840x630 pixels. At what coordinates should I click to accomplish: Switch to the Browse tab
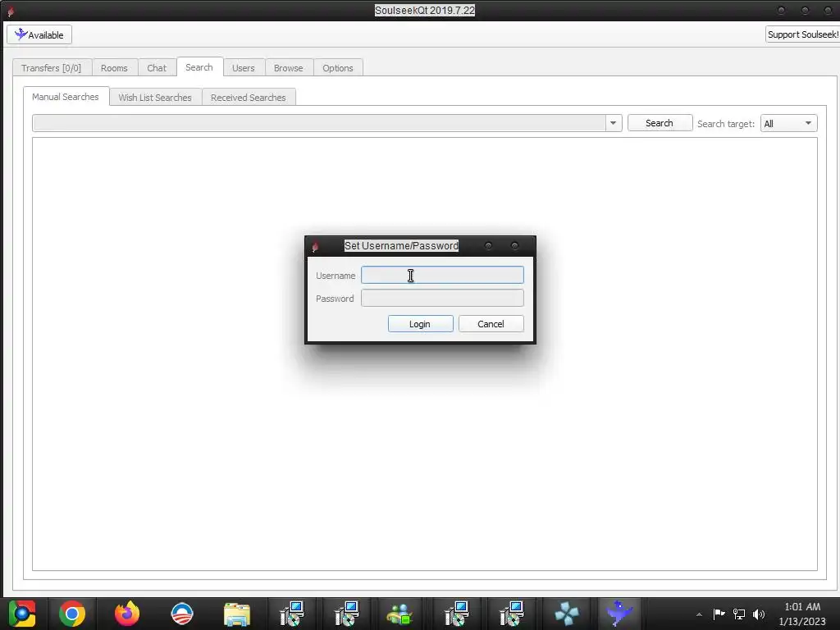point(288,68)
